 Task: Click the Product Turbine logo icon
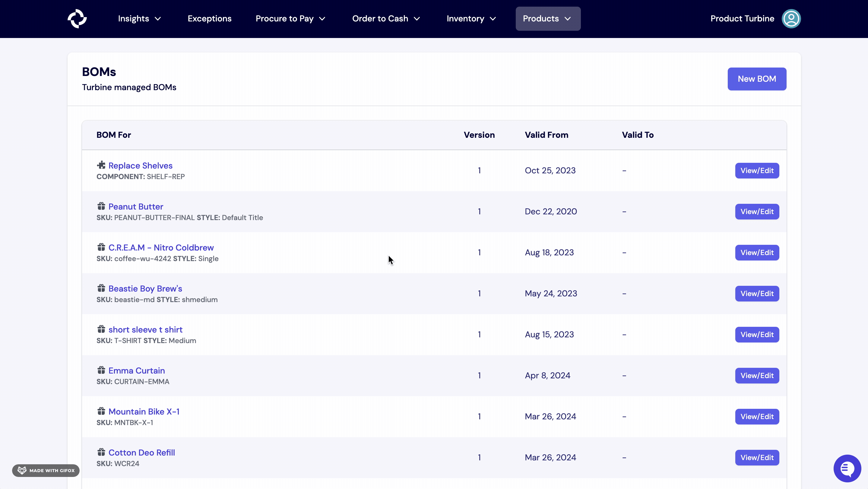(x=77, y=18)
